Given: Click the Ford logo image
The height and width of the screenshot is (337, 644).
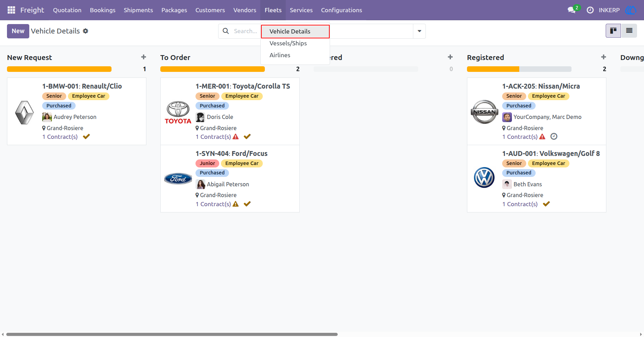Looking at the screenshot, I should click(178, 179).
